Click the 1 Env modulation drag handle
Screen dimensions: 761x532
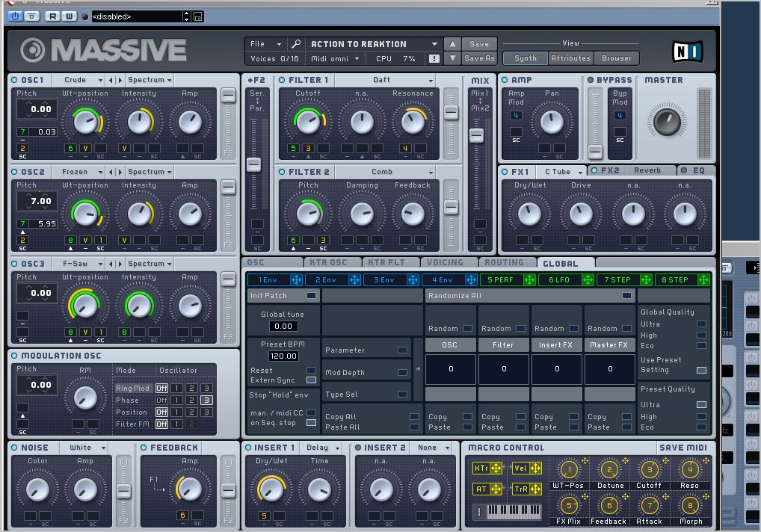click(296, 280)
